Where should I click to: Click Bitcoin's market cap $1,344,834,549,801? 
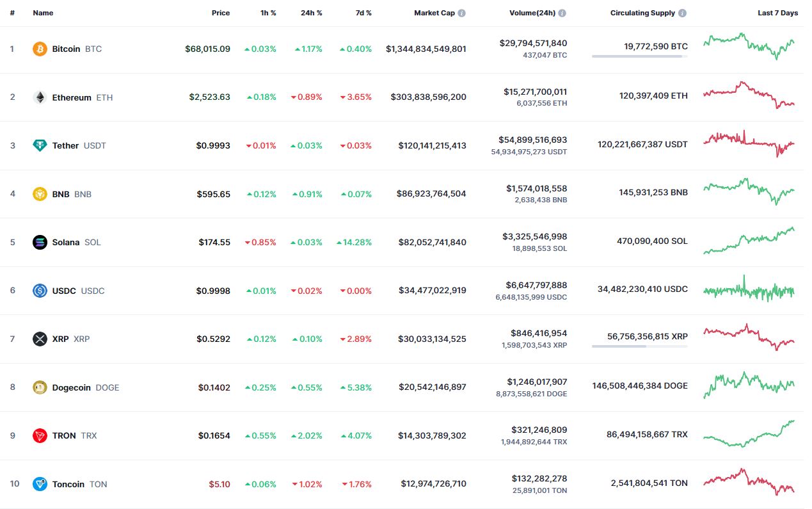coord(426,49)
